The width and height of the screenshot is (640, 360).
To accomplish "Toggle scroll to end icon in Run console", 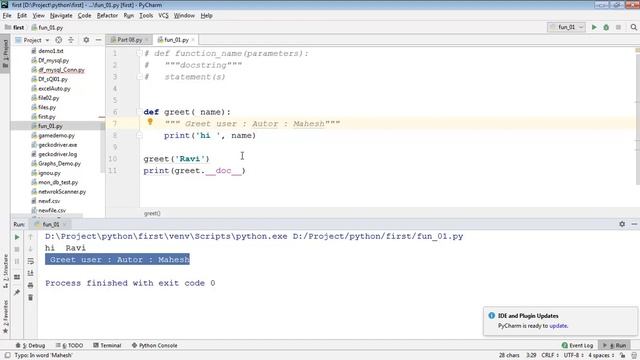I will (31, 273).
